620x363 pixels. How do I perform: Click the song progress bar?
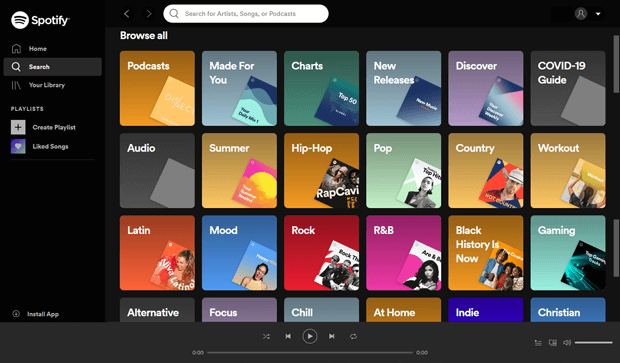[x=310, y=352]
